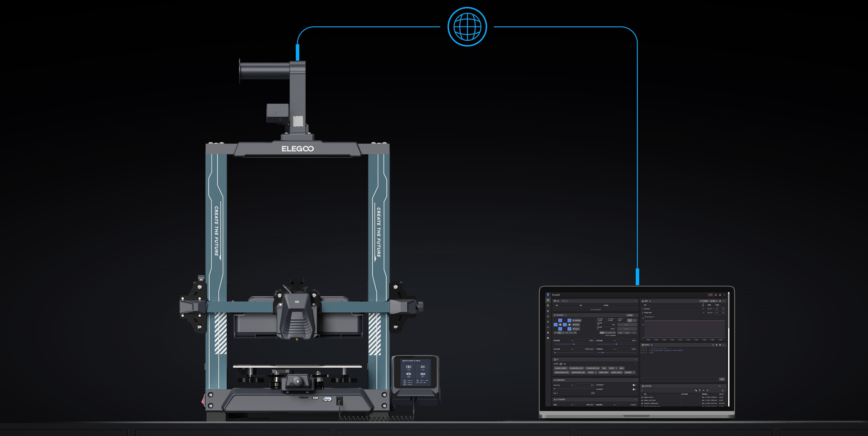Image resolution: width=868 pixels, height=436 pixels.
Task: Click the console send button
Action: coord(722,379)
